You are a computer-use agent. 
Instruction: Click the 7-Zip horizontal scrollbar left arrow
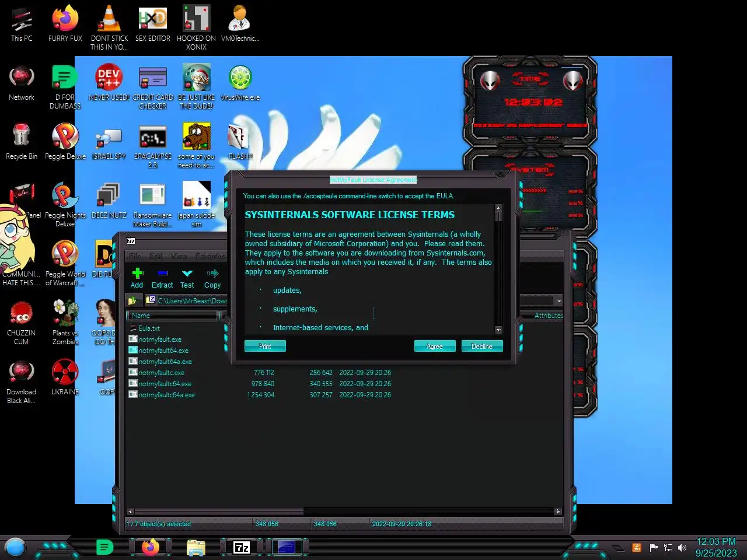click(x=131, y=511)
